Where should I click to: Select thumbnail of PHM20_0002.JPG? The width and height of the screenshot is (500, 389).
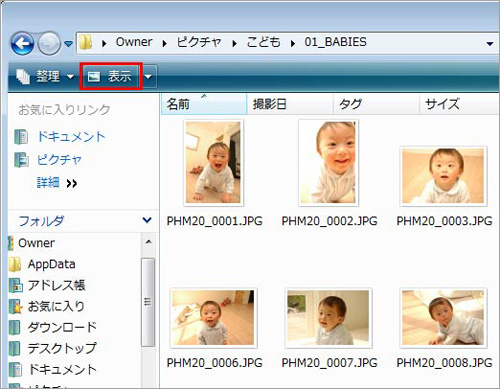[328, 162]
